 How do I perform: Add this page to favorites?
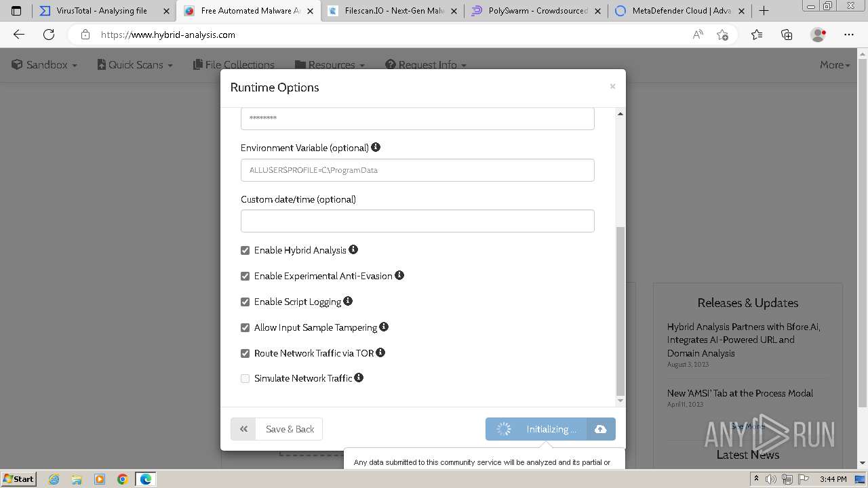pyautogui.click(x=722, y=35)
